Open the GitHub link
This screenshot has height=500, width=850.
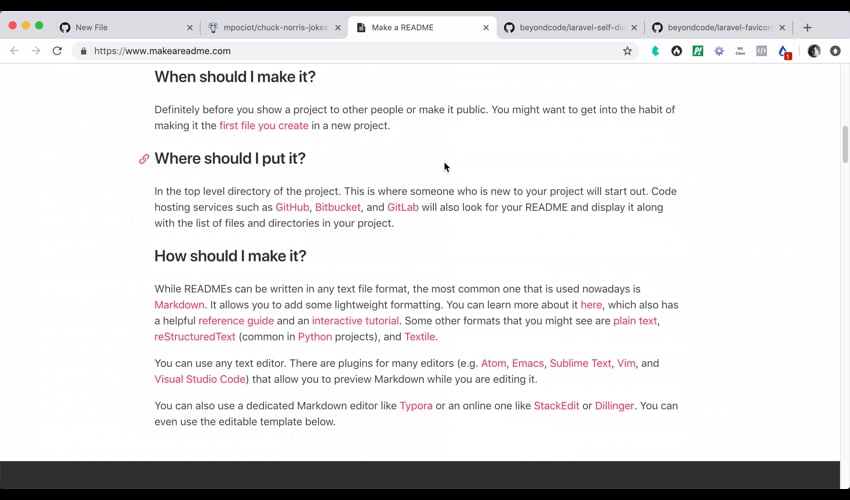[x=292, y=207]
